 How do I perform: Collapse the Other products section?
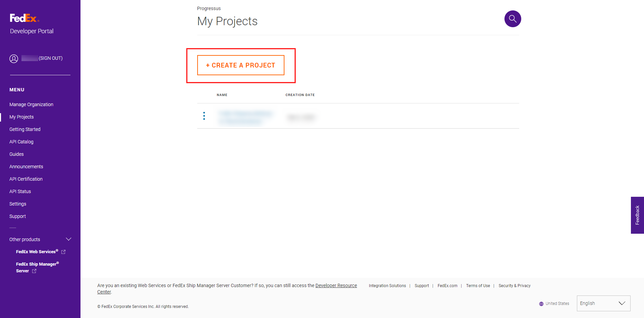[68, 239]
